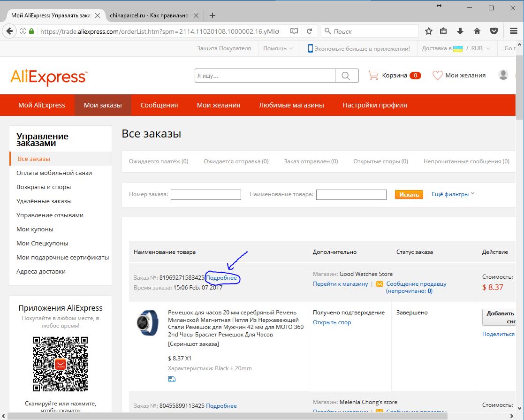This screenshot has width=524, height=420.
Task: Open downloads arrow icon
Action: 460,31
